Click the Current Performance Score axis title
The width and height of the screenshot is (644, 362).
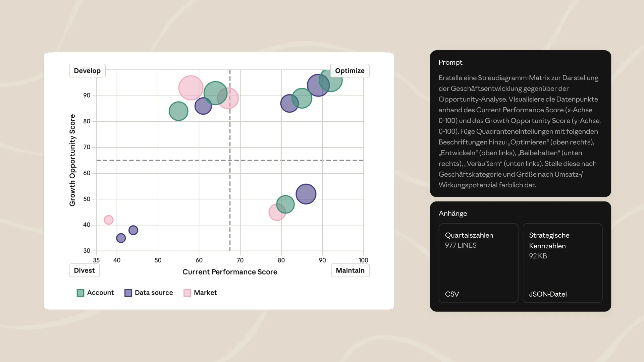click(230, 272)
